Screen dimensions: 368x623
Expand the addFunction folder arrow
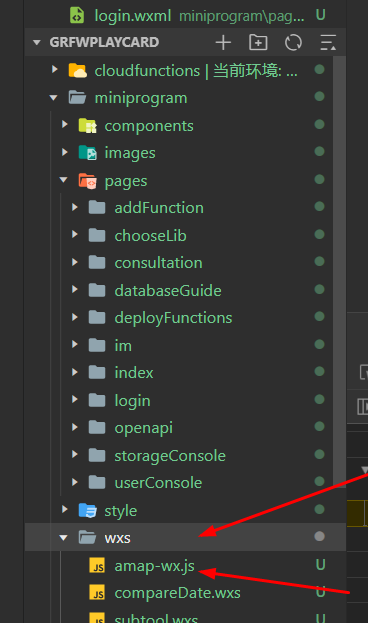(x=75, y=207)
